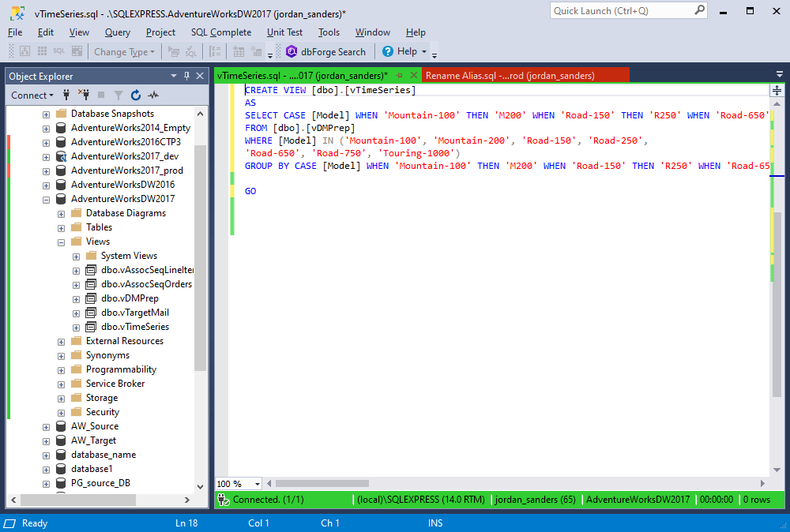The image size is (790, 532).
Task: Click the SQL editor icon on the toolbar
Action: (x=58, y=51)
